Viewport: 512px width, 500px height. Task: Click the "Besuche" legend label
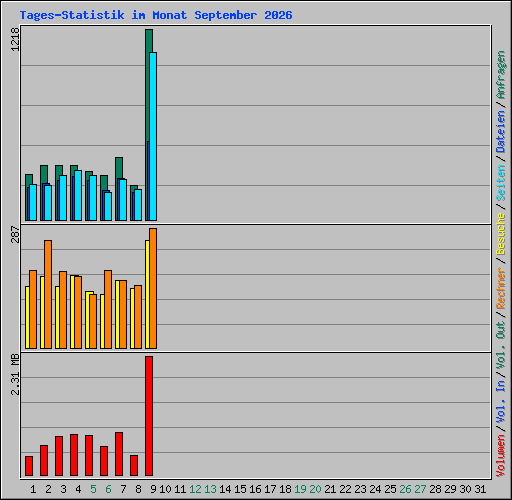[501, 234]
